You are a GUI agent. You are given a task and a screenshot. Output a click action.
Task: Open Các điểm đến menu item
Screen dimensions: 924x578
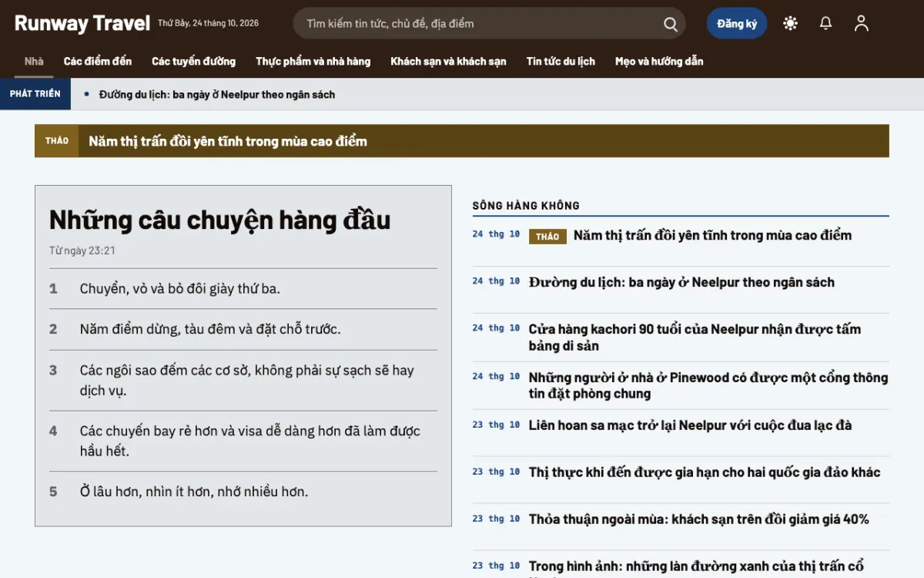[98, 62]
